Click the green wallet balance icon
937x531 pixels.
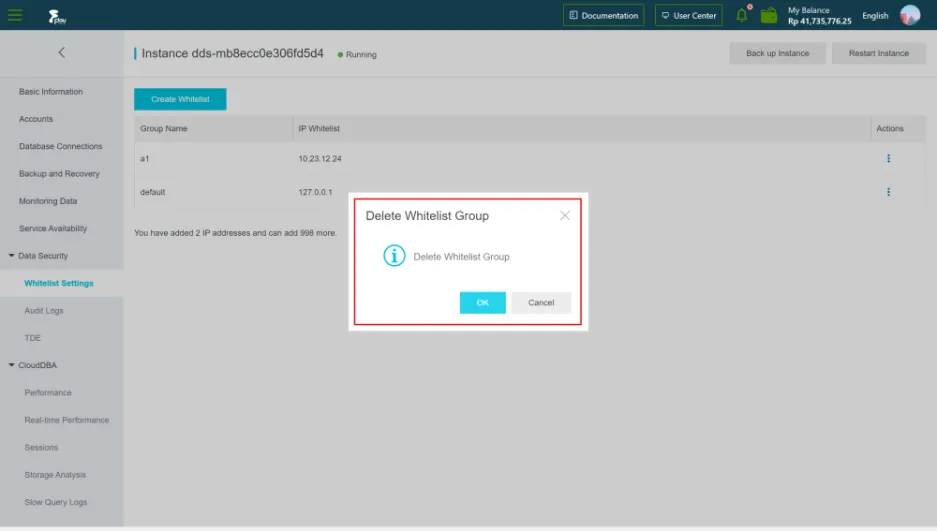(769, 15)
